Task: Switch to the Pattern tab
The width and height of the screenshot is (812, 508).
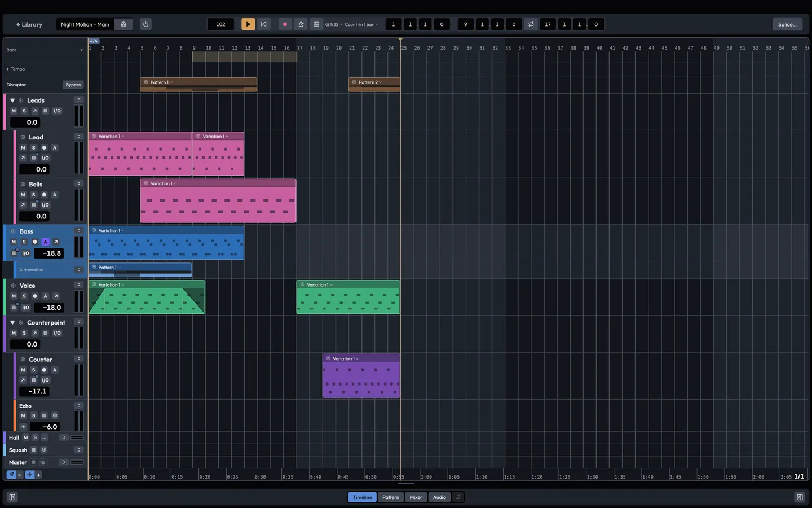Action: click(x=390, y=497)
